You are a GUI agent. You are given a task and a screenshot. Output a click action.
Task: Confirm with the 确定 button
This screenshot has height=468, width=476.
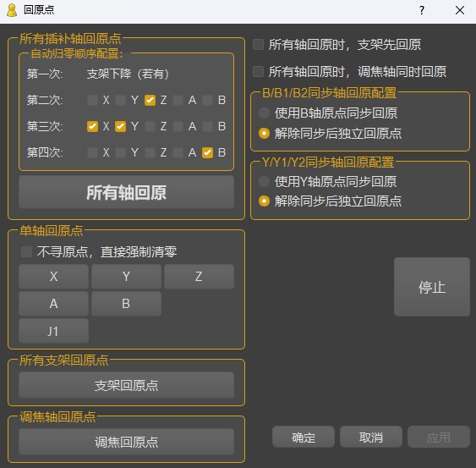point(304,437)
